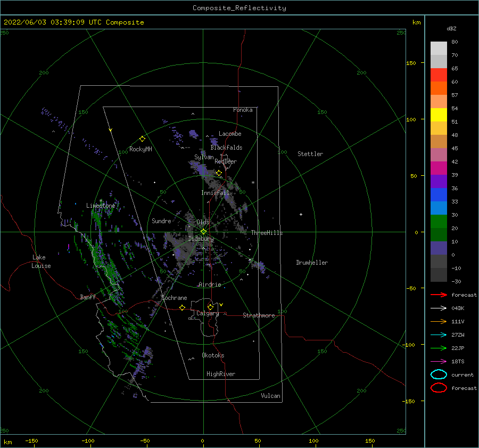Click the RockyMH label
Screen dimensions: 479x448
141,149
